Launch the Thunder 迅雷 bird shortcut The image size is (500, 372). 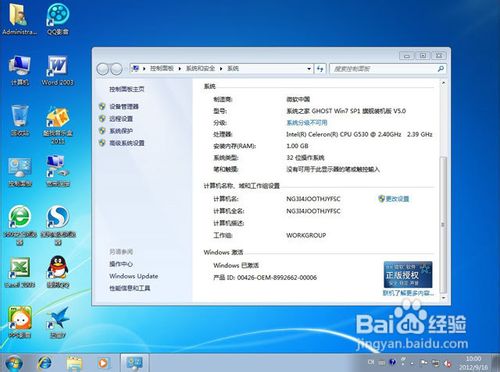click(x=58, y=322)
